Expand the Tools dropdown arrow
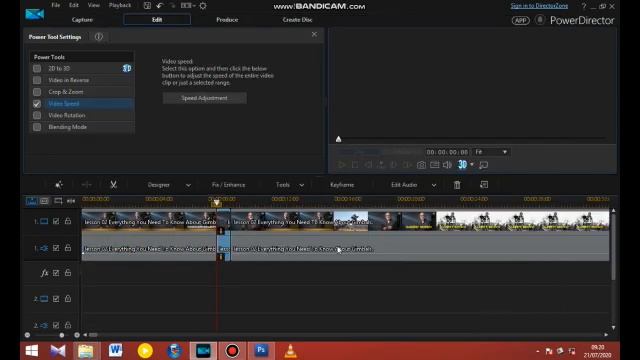The height and width of the screenshot is (360, 640). pos(302,185)
